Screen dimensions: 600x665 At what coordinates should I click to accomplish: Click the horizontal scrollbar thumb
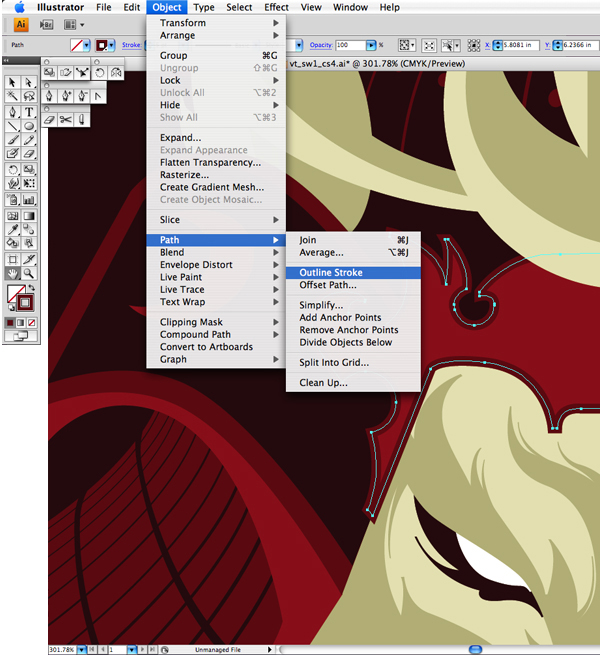tap(475, 650)
